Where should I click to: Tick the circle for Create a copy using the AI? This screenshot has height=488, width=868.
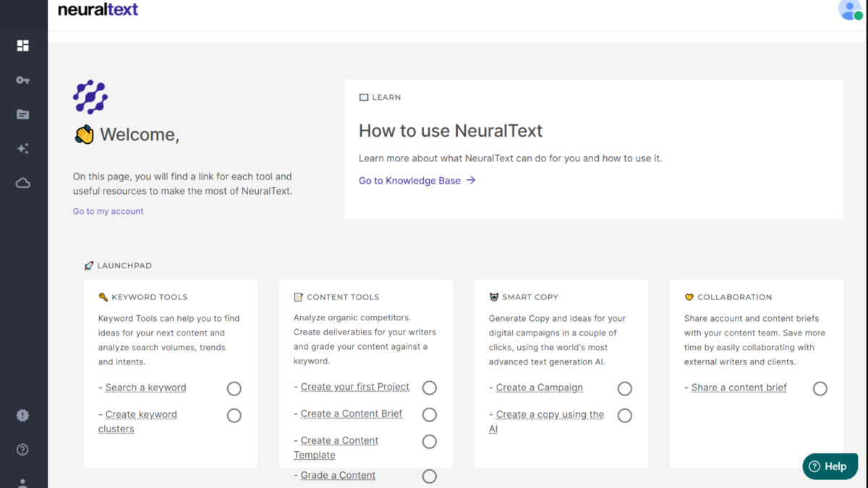(x=625, y=416)
